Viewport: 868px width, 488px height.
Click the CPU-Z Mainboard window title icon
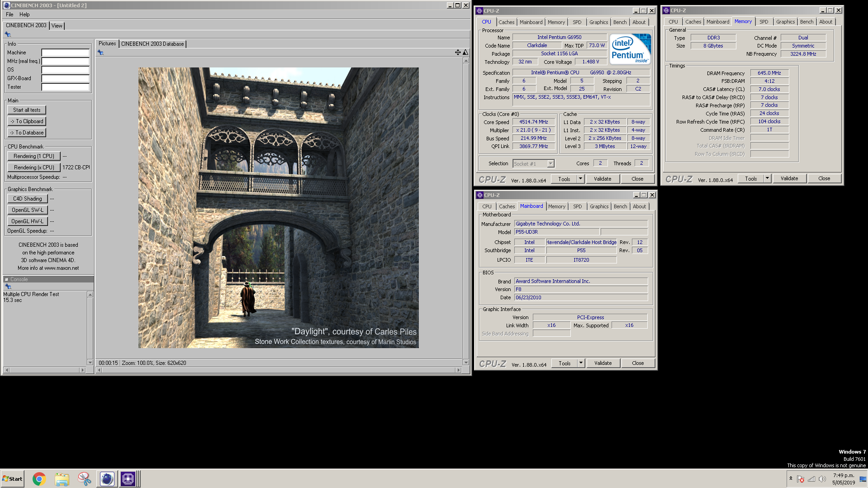[480, 195]
